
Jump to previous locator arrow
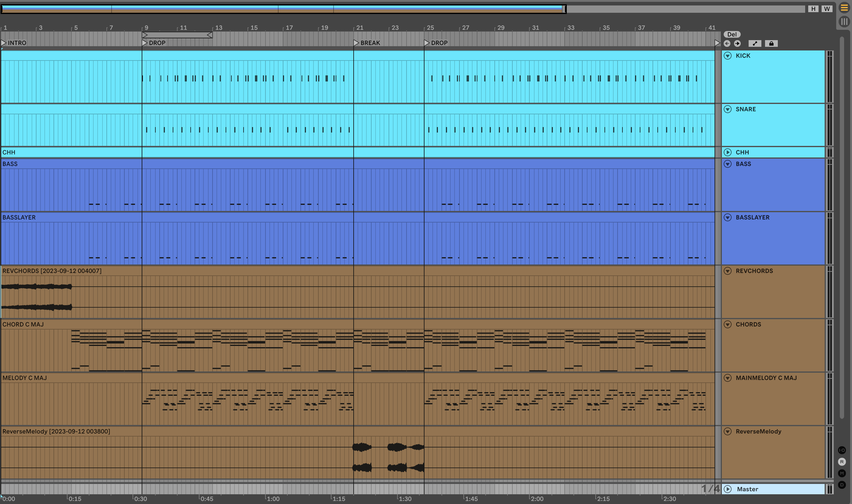[727, 43]
